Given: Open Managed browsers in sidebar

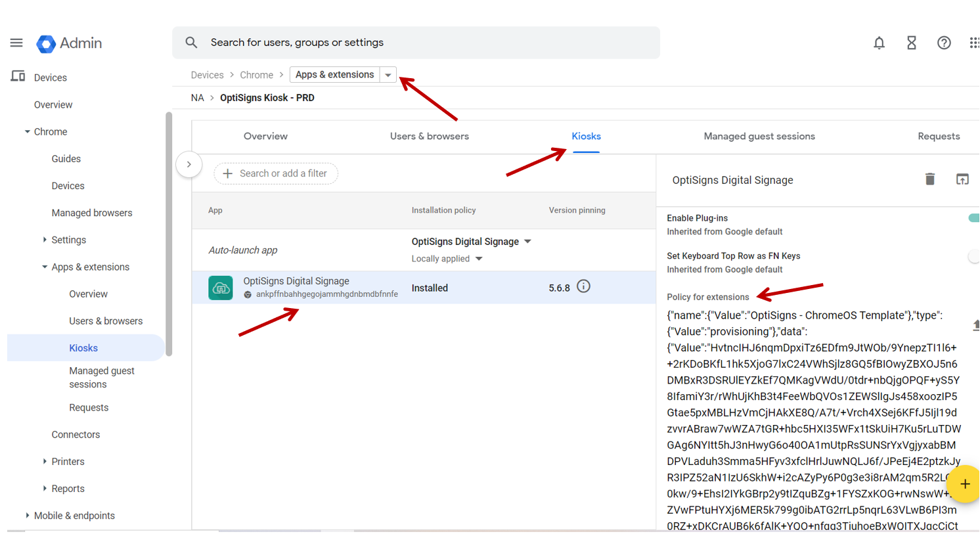Looking at the screenshot, I should (x=92, y=213).
